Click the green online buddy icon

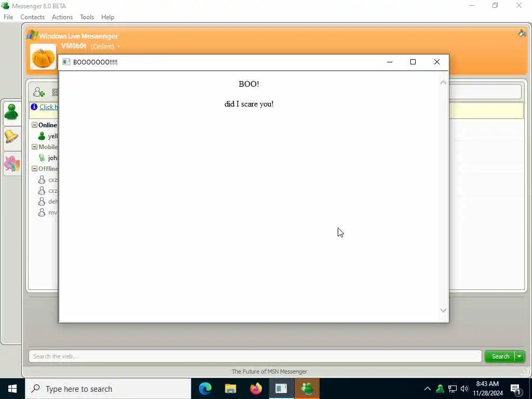click(x=42, y=136)
